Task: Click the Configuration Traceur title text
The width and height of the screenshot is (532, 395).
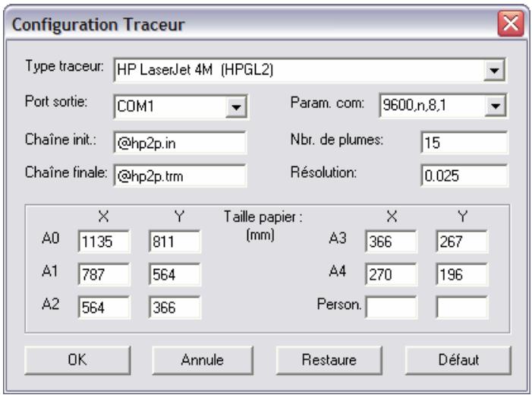Action: pyautogui.click(x=99, y=25)
